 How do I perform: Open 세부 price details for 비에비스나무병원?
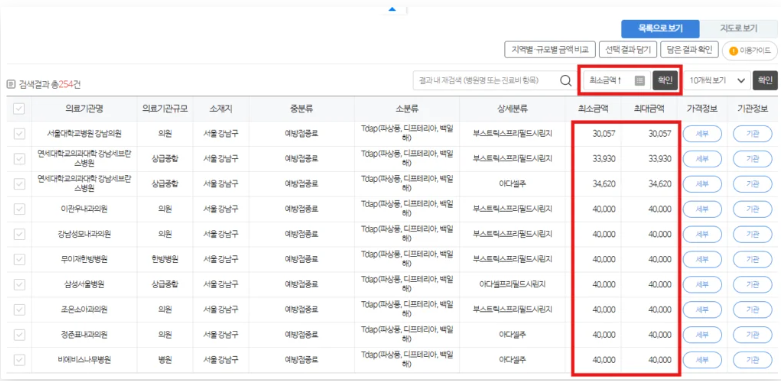[x=702, y=360]
